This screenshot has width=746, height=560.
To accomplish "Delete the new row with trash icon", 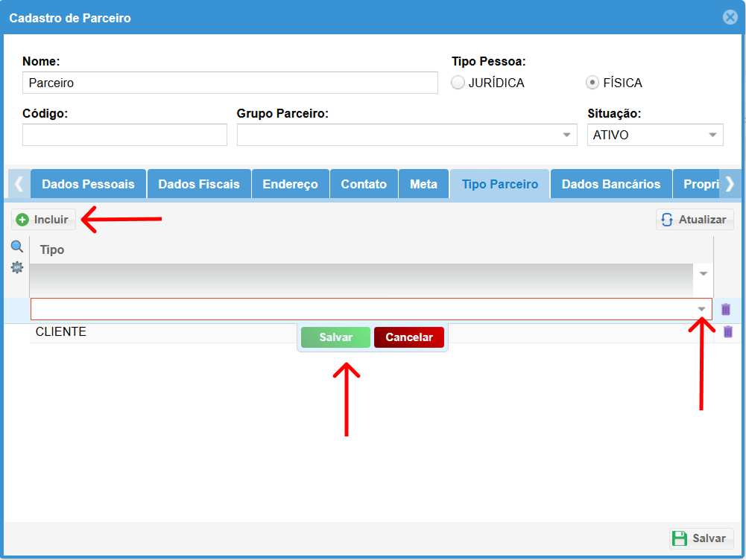I will 726,309.
